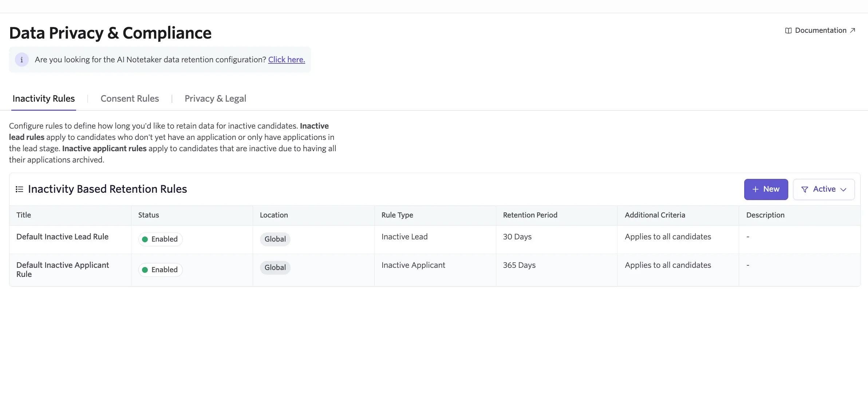Create a rule with the New button
This screenshot has height=411, width=868.
766,189
